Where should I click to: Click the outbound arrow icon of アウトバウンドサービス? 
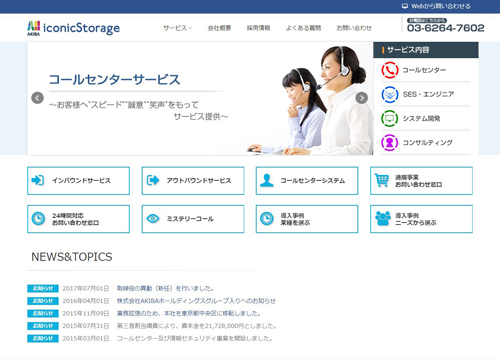coord(153,180)
